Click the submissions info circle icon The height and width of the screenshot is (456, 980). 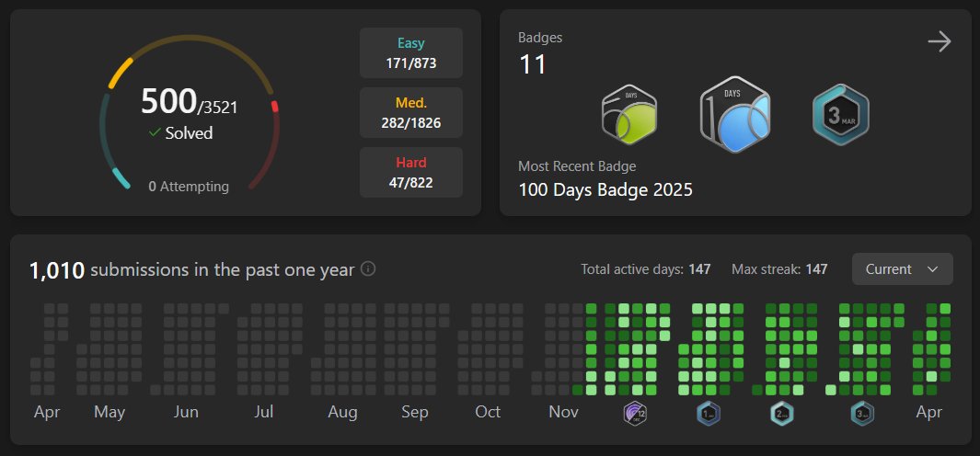[368, 269]
